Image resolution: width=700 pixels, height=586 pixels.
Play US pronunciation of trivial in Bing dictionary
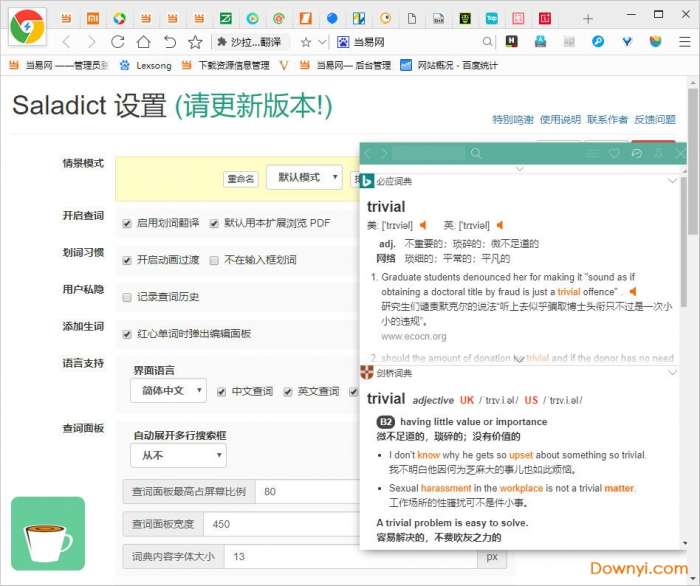pos(423,225)
